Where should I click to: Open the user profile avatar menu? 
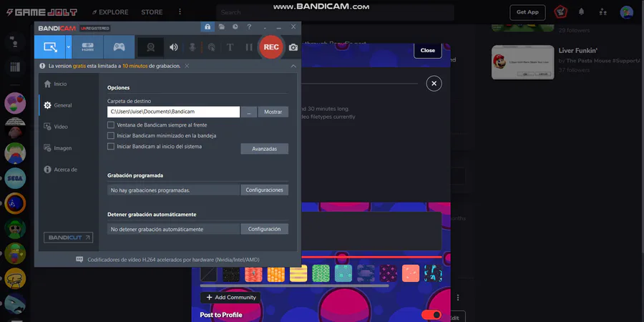626,12
